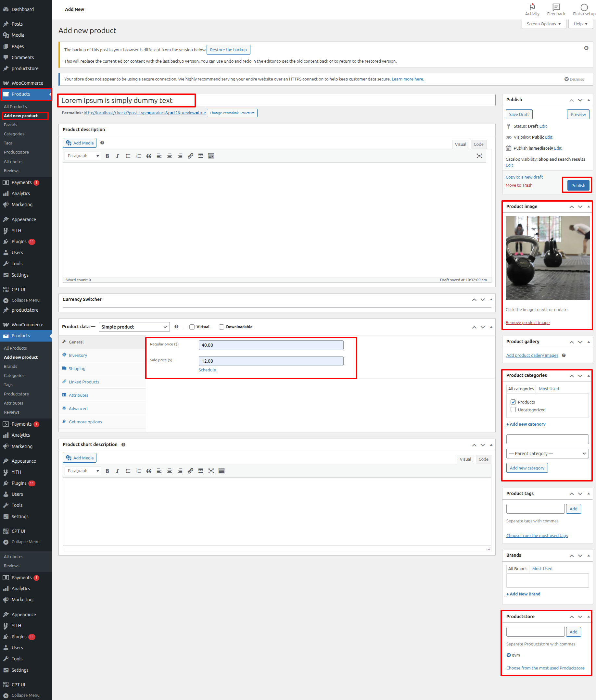The height and width of the screenshot is (700, 596).
Task: Enable the Downloadable product checkbox
Action: (222, 327)
